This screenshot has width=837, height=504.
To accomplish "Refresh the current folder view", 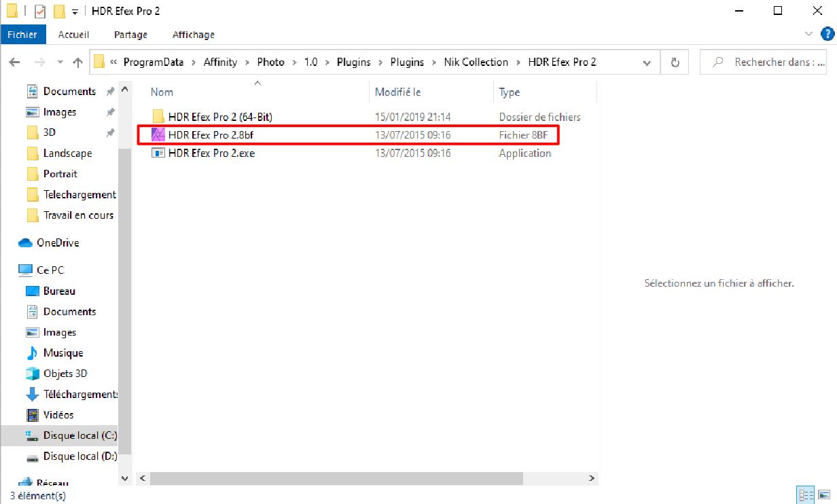I will click(675, 62).
